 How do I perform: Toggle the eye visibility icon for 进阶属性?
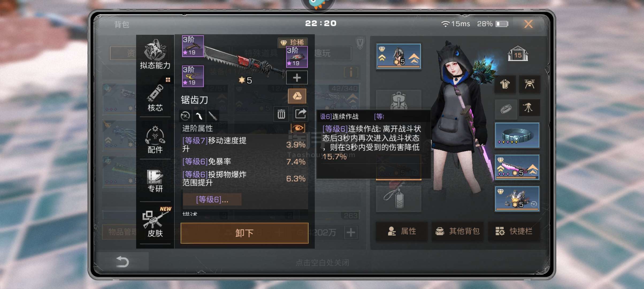tap(298, 128)
